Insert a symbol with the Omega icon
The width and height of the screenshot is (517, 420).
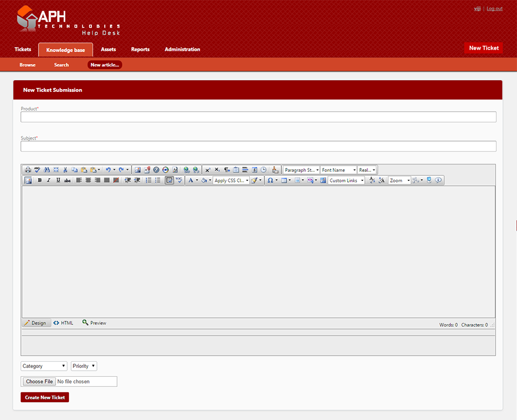[270, 180]
